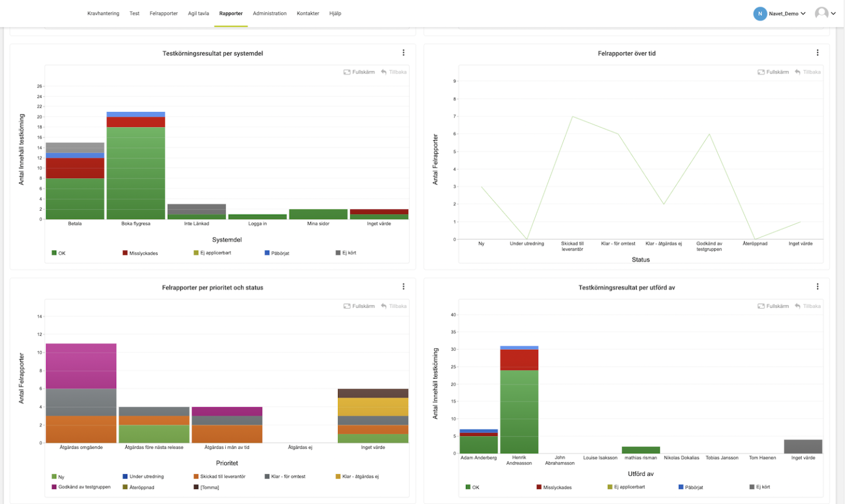Open the options menu on Testkörningsresultat per systemdel
Screen dimensions: 845x504
coord(403,52)
